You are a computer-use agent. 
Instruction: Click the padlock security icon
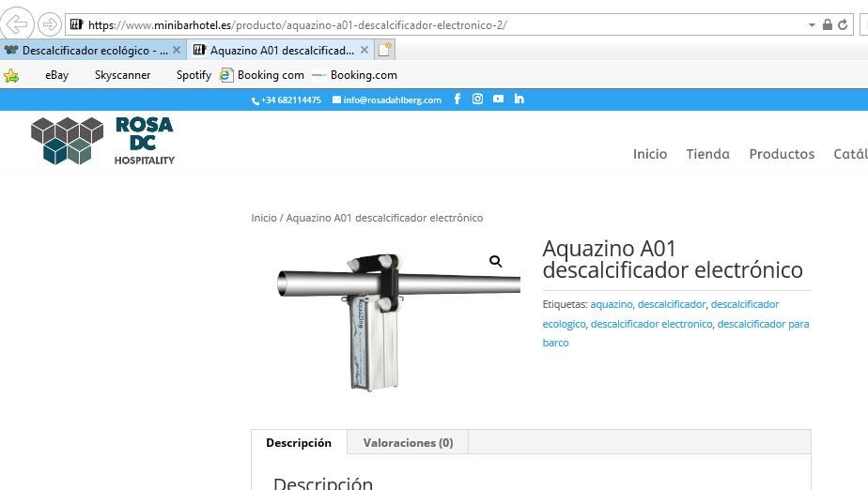(x=827, y=24)
